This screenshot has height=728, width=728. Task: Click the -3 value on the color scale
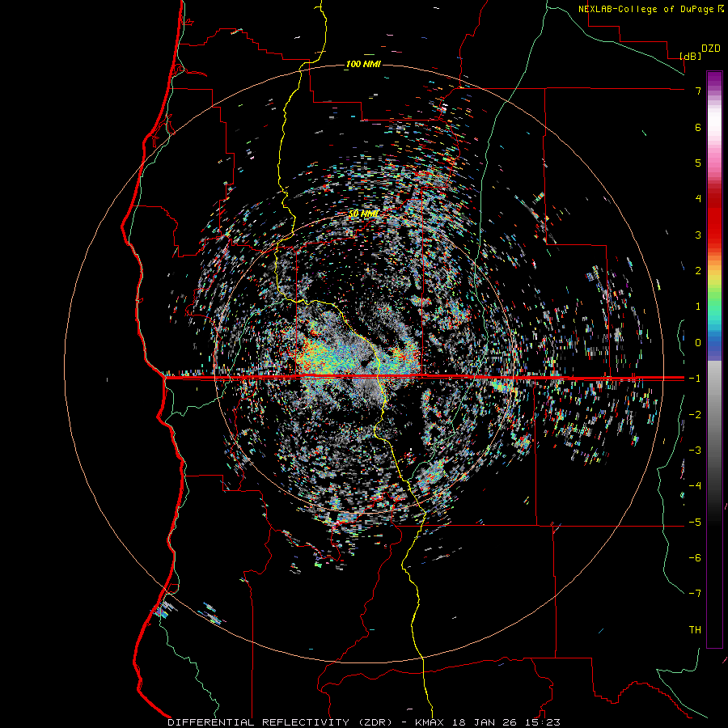tap(695, 450)
